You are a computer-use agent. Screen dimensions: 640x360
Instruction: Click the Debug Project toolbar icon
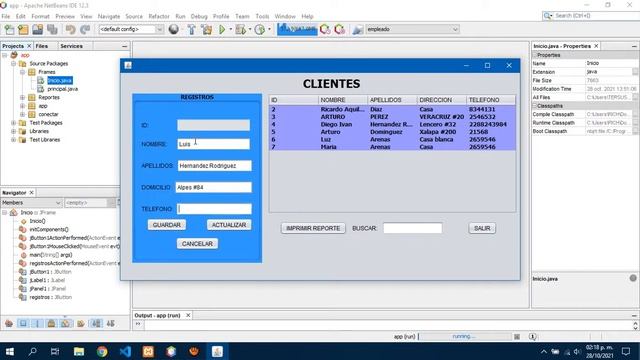[241, 29]
